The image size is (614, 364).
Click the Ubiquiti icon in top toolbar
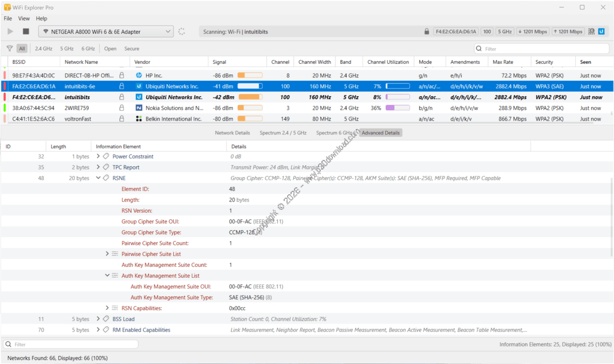pos(601,31)
